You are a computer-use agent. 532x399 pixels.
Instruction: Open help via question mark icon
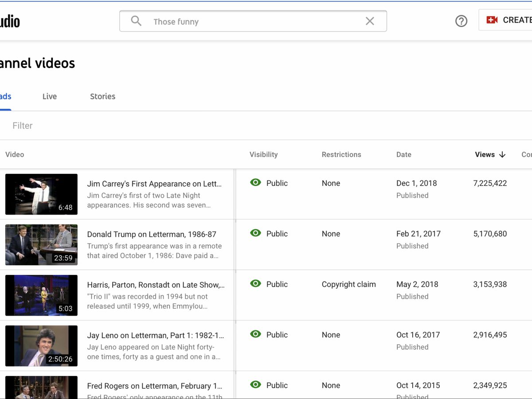point(461,21)
